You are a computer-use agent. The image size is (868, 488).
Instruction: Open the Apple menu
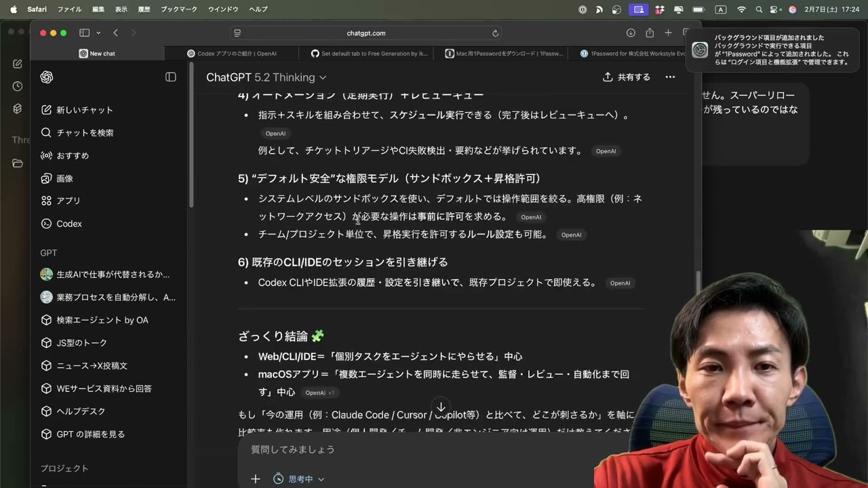14,9
